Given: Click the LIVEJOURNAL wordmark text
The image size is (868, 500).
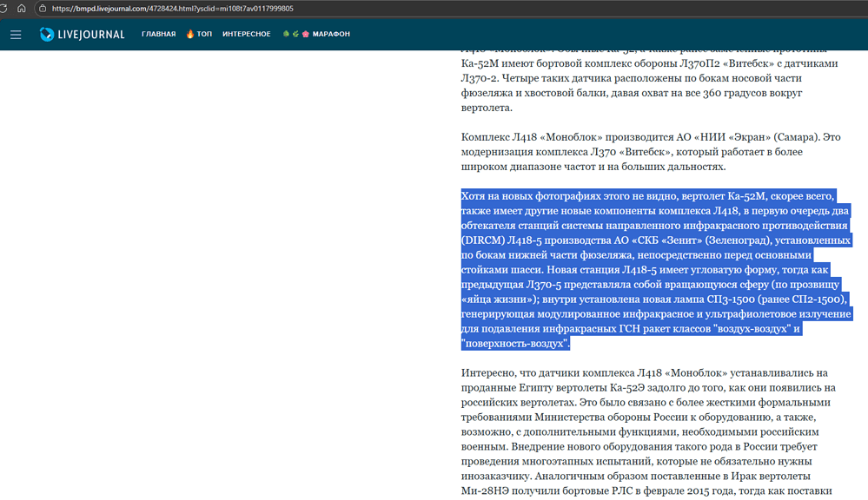Looking at the screenshot, I should point(91,35).
